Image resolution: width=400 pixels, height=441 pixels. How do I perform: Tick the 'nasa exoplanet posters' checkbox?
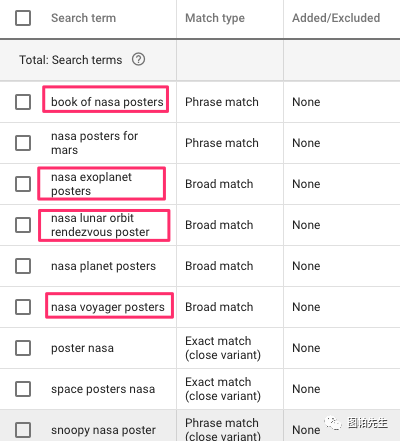[23, 184]
